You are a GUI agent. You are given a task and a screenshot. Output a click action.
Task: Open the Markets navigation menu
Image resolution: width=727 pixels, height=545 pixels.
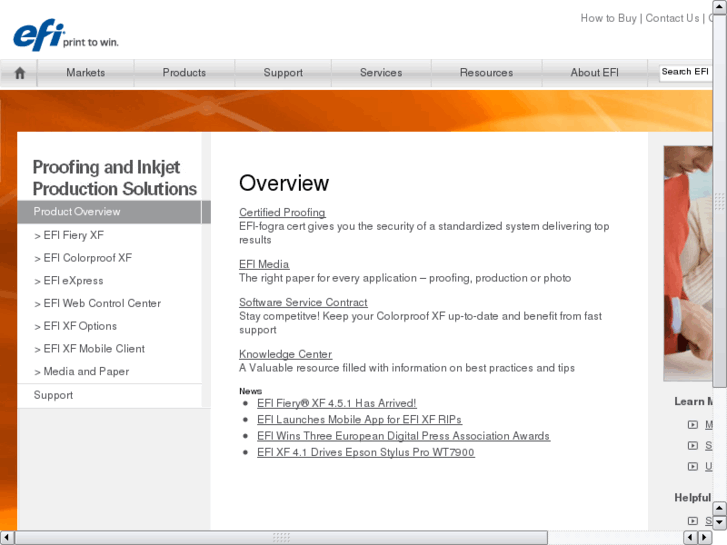point(86,73)
